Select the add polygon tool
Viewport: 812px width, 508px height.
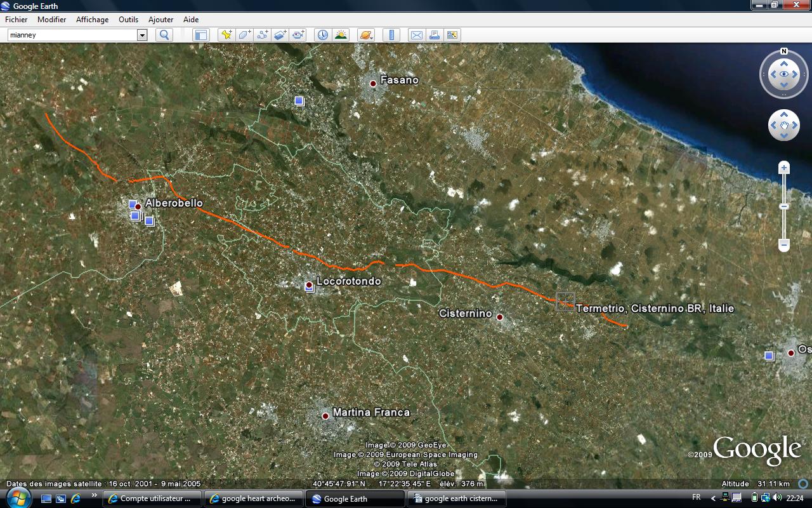point(244,35)
